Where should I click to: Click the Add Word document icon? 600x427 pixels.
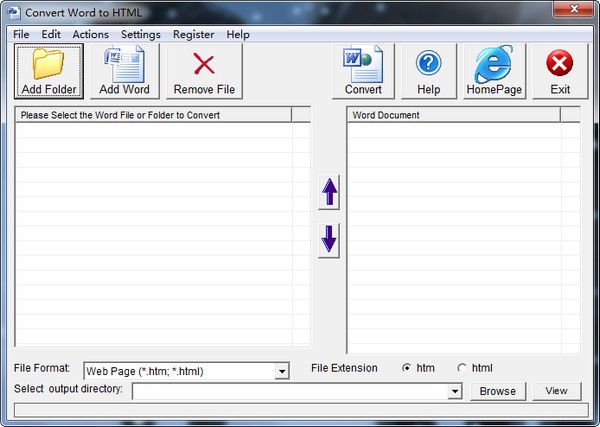[x=124, y=64]
